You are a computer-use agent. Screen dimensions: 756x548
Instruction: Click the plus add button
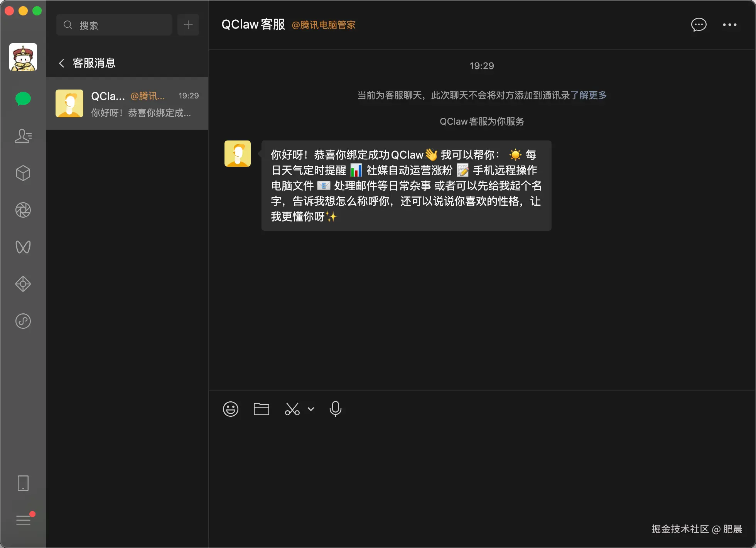188,25
